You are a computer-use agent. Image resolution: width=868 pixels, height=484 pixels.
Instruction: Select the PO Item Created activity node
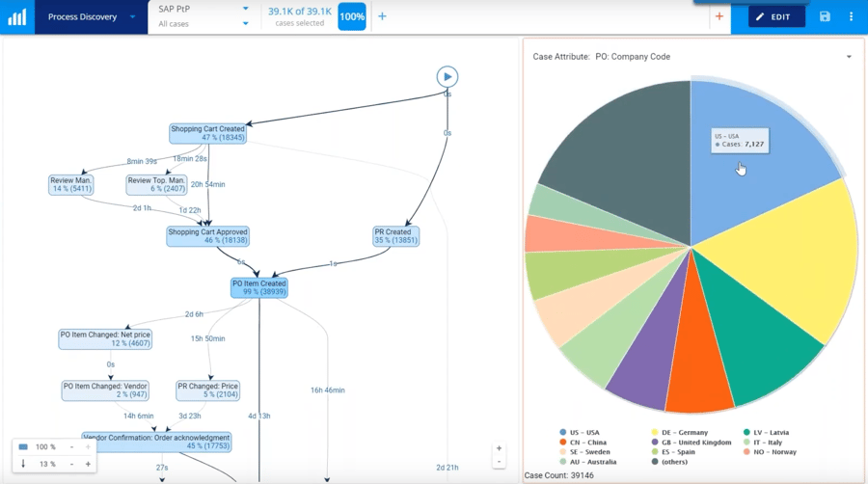259,287
